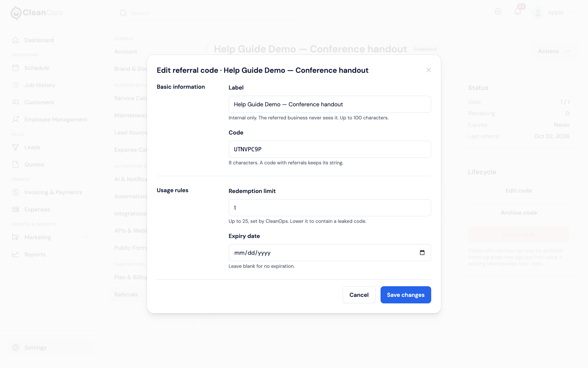Screen dimensions: 588x368
Task: Click the Dashboard home icon
Action: 16,40
